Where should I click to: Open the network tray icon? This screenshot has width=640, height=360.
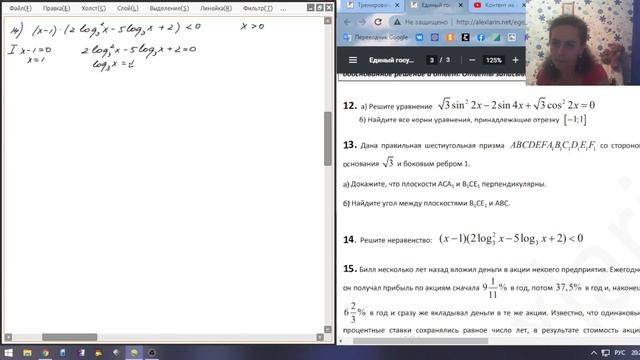pyautogui.click(x=606, y=353)
